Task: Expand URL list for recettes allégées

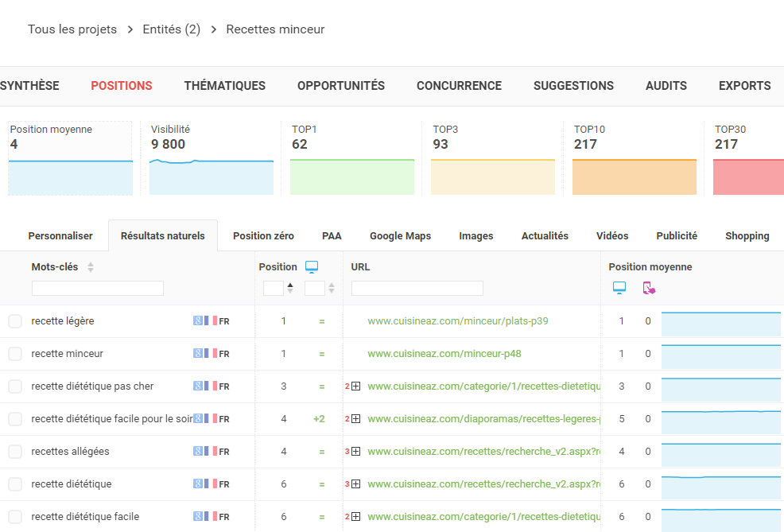Action: [355, 452]
